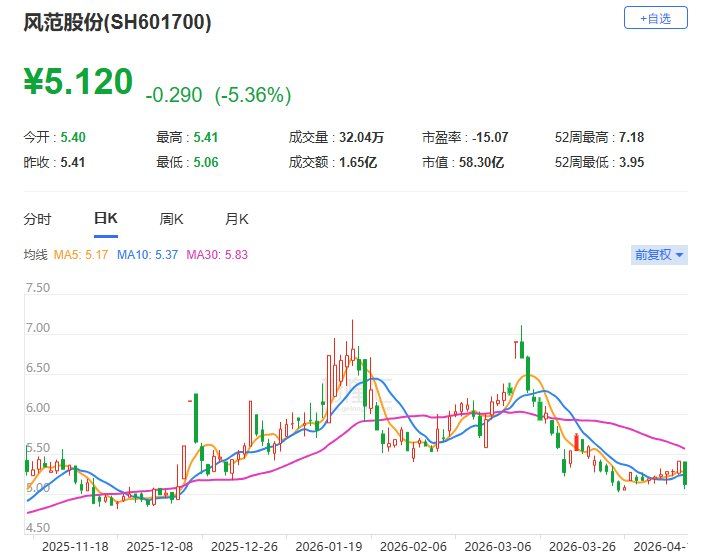Switch to the 分时 chart tab
708x558 pixels.
[x=37, y=218]
